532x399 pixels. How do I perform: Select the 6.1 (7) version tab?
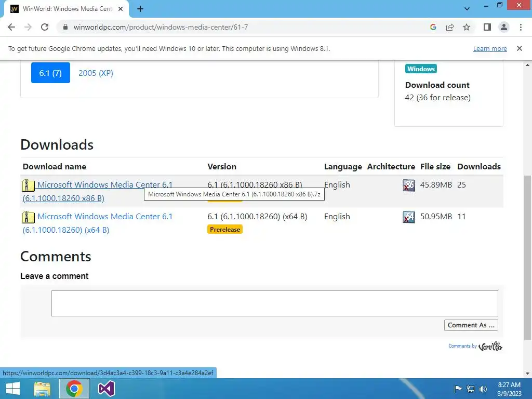[50, 73]
